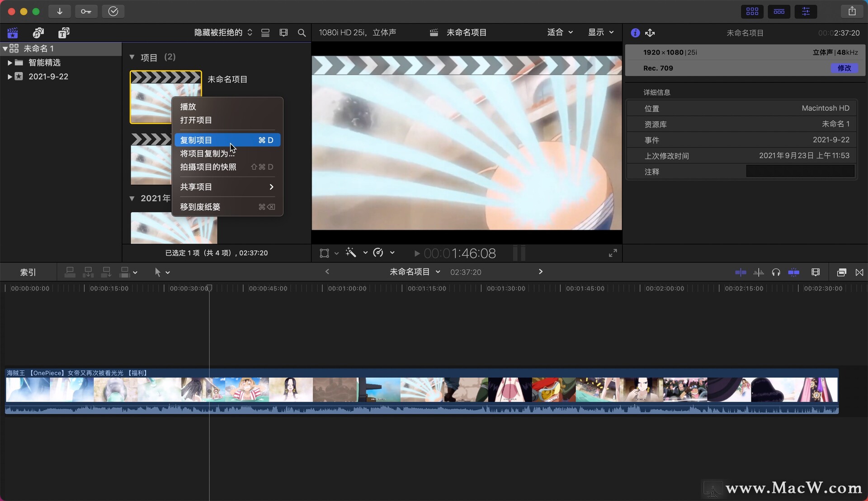868x501 pixels.
Task: Collapse the 未命名 1 library
Action: [5, 48]
